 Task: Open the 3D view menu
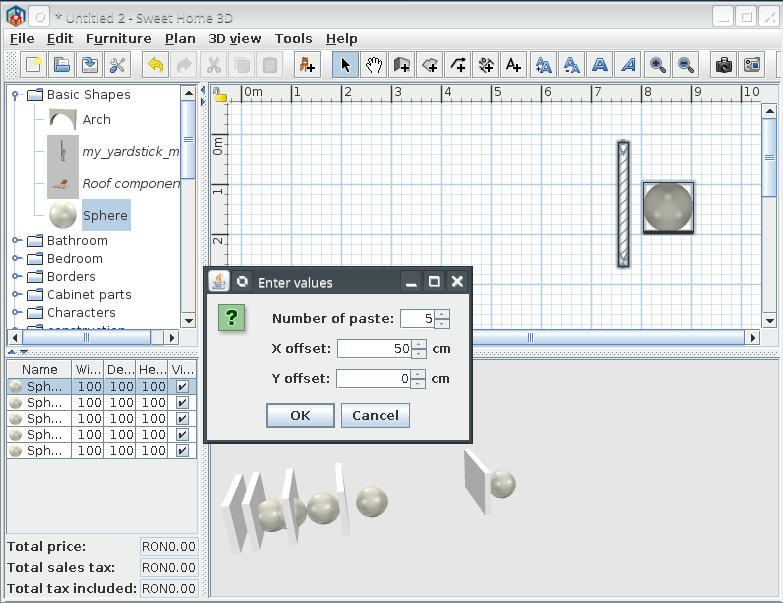[x=235, y=39]
